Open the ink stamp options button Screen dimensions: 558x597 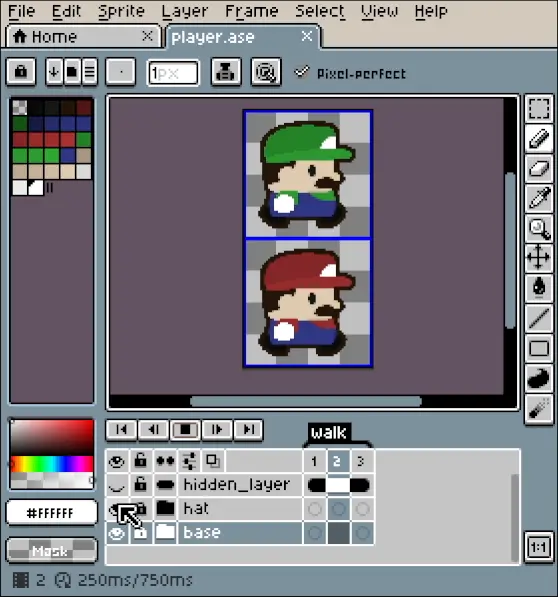click(226, 72)
